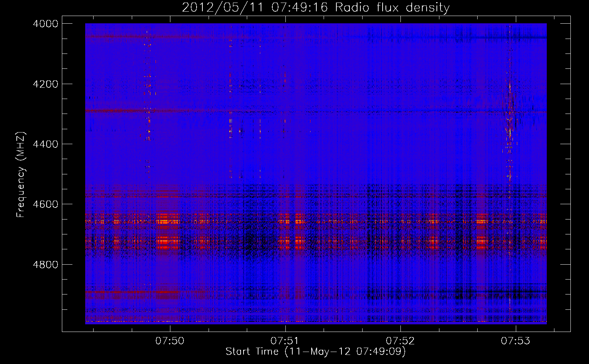
Task: Click the 07:51 time tick label
Action: pyautogui.click(x=285, y=341)
